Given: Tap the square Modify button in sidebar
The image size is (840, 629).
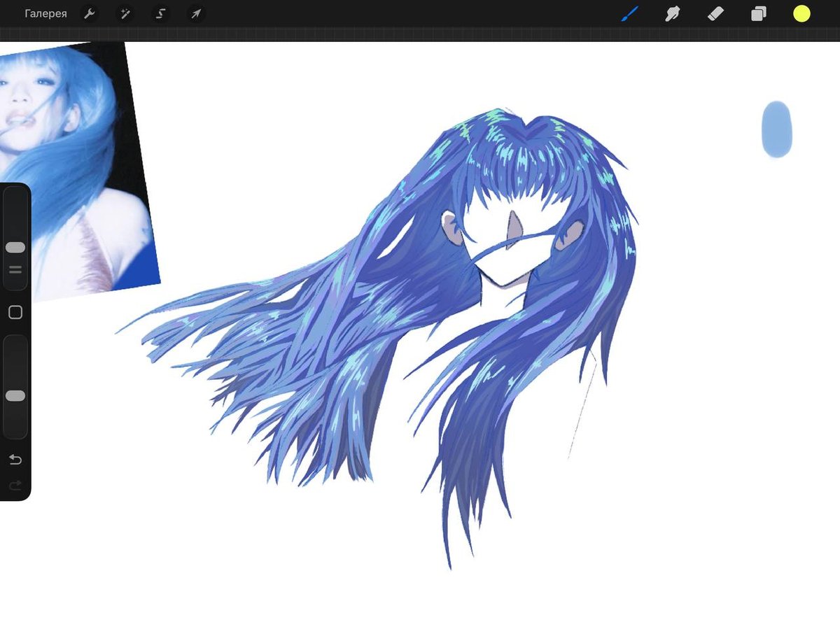Looking at the screenshot, I should tap(15, 313).
